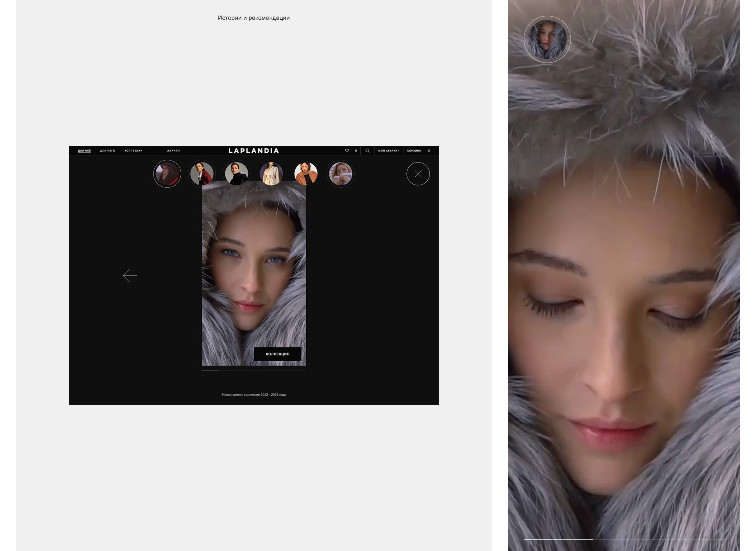Click the heart favorites icon

347,151
